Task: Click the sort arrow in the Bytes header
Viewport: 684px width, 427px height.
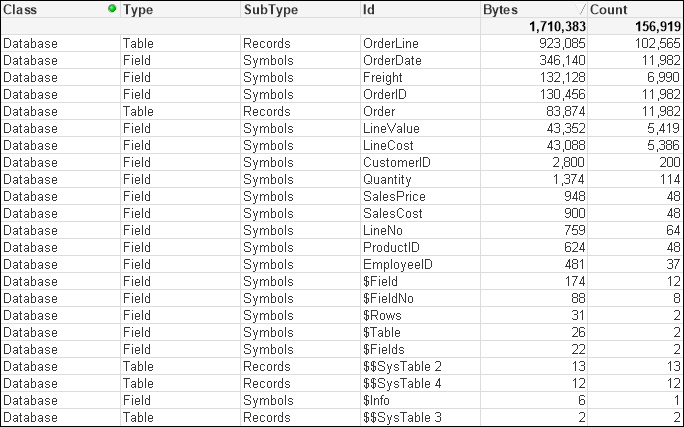Action: point(580,9)
